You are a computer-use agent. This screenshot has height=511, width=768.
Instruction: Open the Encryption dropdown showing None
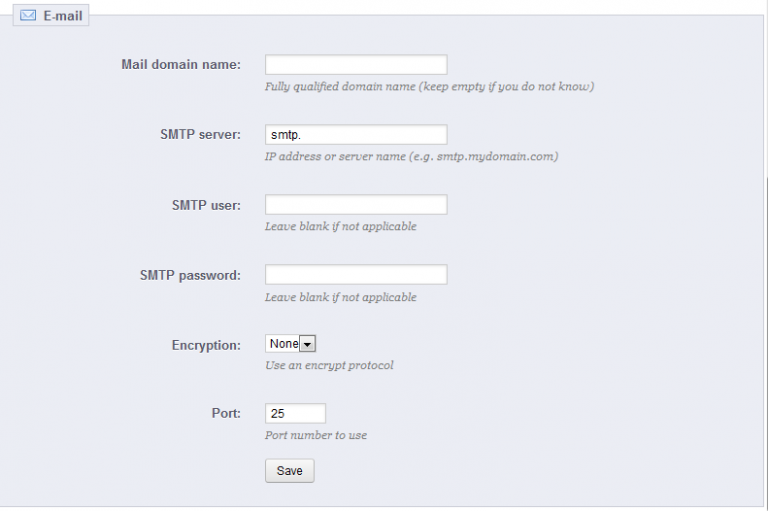pos(291,344)
